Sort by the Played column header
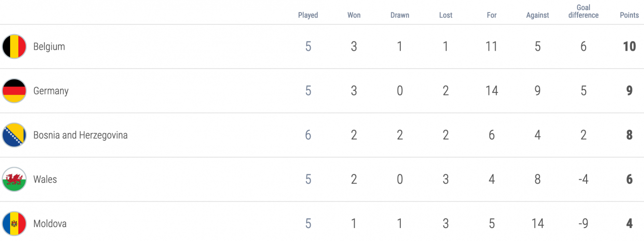 tap(308, 15)
